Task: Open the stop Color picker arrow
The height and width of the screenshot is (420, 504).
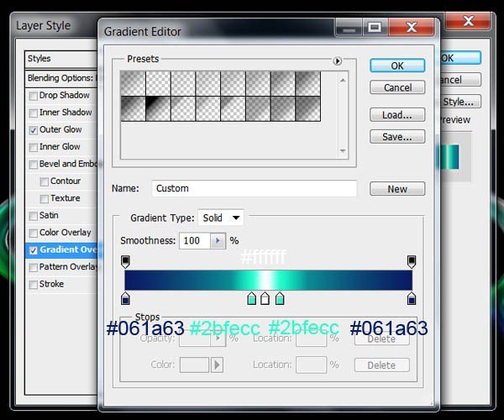Action: (x=217, y=365)
